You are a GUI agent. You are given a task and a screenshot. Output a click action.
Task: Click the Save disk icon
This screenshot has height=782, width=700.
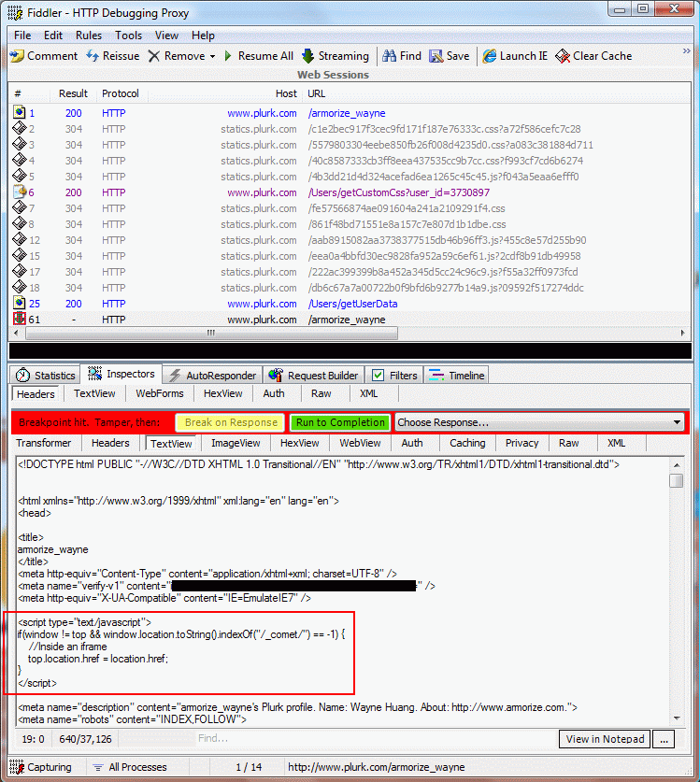tap(436, 56)
